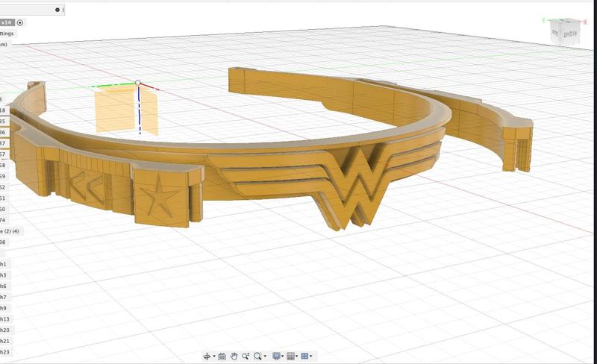Select browser item ending in "98"
The height and width of the screenshot is (364, 597).
pyautogui.click(x=3, y=242)
